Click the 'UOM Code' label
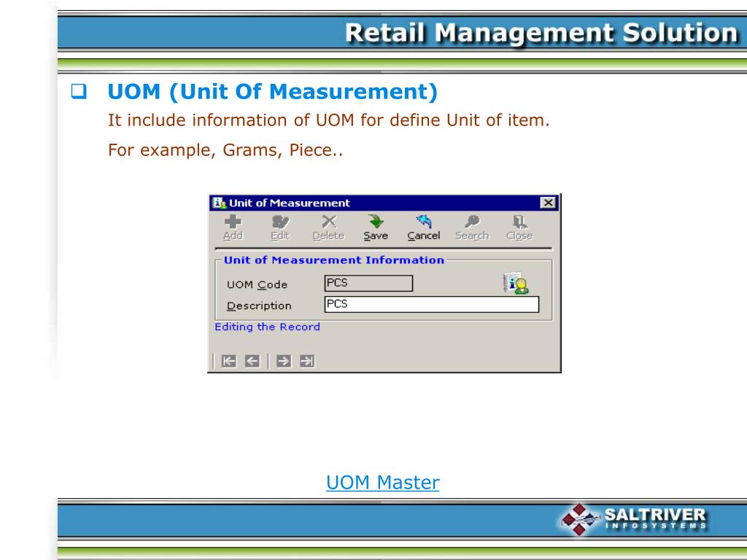This screenshot has width=747, height=560. pyautogui.click(x=258, y=284)
